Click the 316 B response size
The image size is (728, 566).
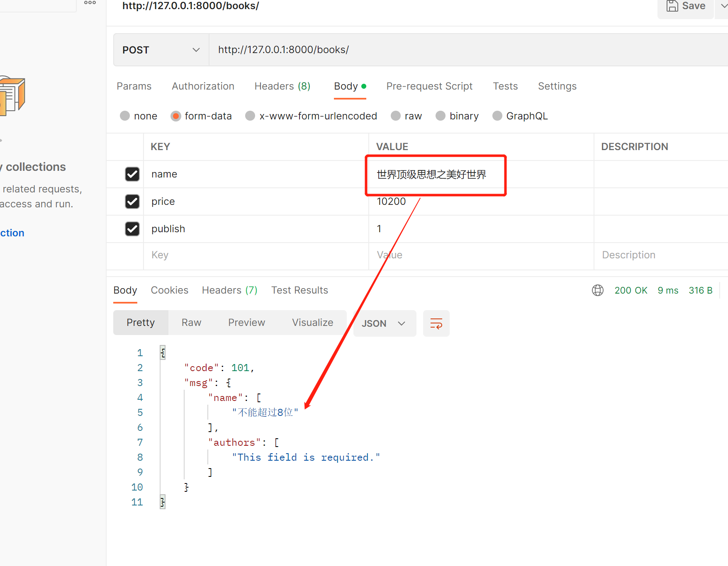point(701,290)
